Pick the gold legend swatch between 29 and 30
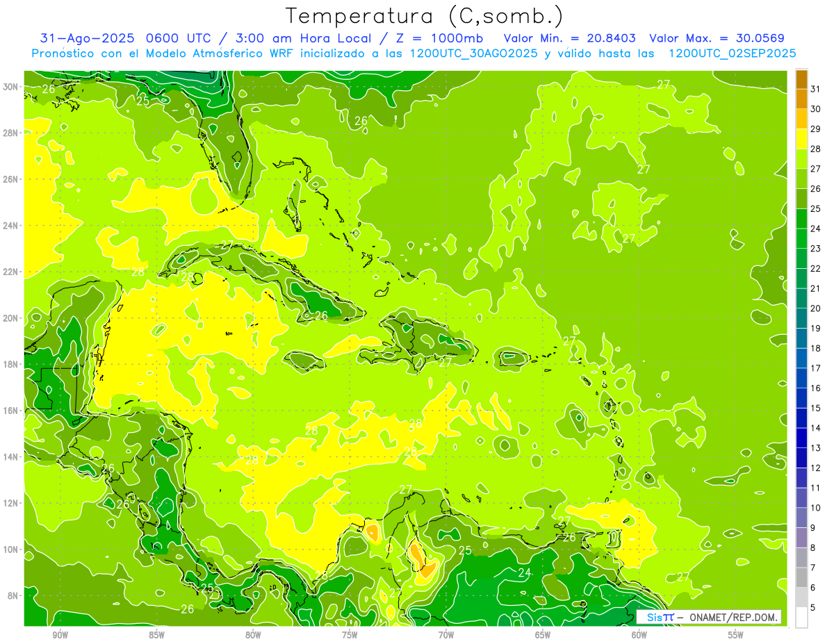Screen dimensions: 834x644 pyautogui.click(x=801, y=119)
